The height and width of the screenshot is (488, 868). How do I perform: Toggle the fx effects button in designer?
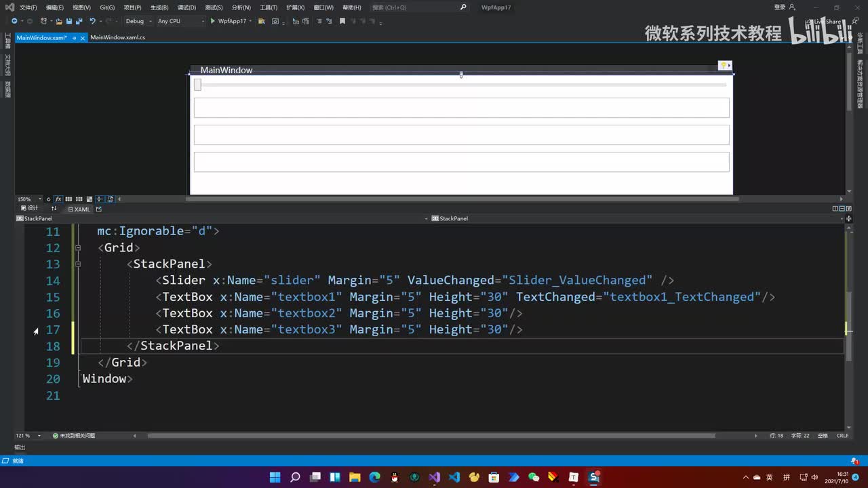point(58,199)
